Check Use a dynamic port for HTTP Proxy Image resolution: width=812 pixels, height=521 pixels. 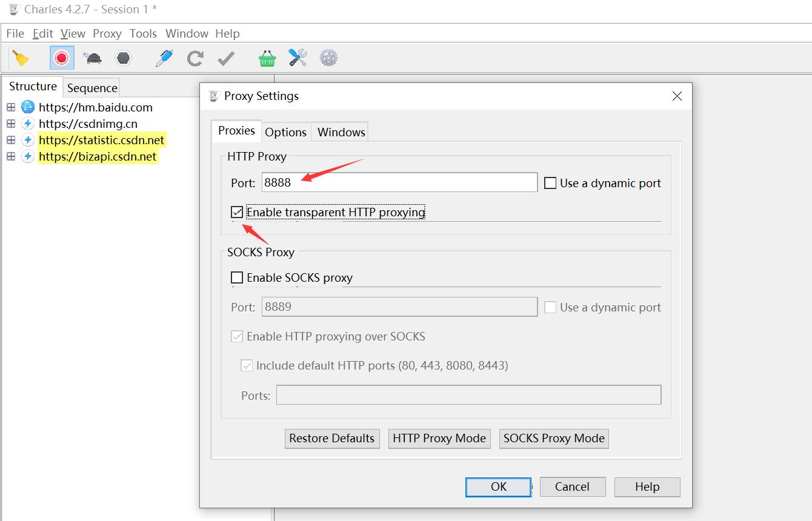tap(550, 183)
